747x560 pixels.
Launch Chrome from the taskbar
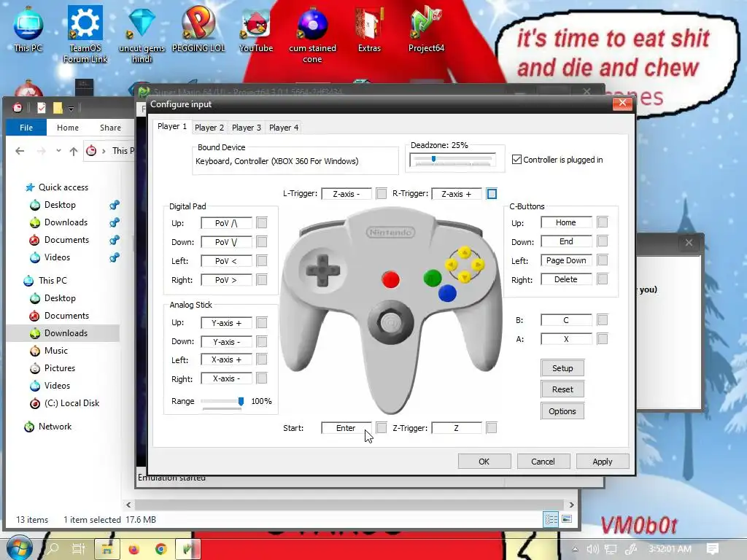click(161, 550)
